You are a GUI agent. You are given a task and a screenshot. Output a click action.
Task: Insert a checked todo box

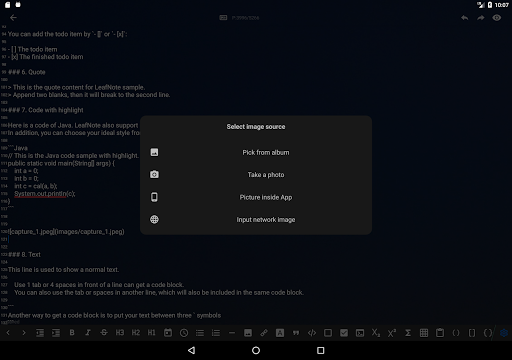click(x=344, y=333)
